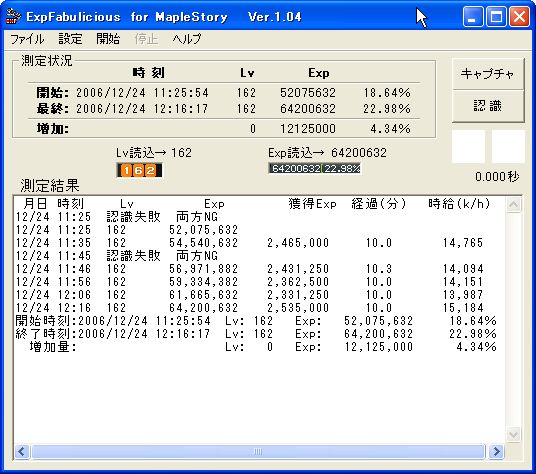Image resolution: width=536 pixels, height=474 pixels.
Task: Click the キャプチャ button
Action: coord(488,74)
